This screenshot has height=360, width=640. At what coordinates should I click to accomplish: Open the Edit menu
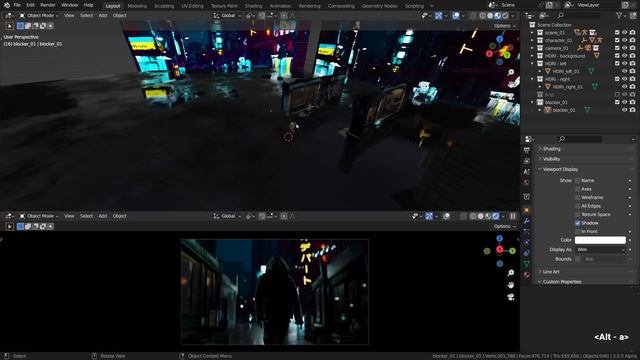[x=31, y=5]
